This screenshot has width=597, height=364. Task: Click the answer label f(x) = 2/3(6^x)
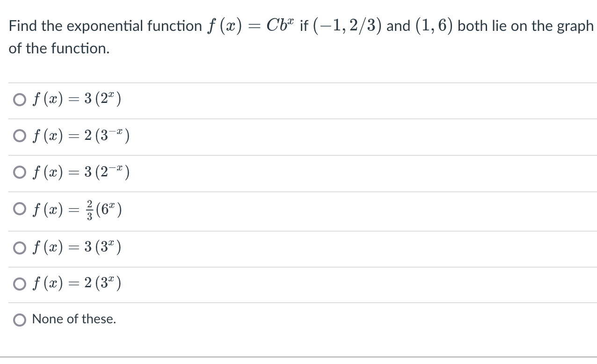[76, 209]
